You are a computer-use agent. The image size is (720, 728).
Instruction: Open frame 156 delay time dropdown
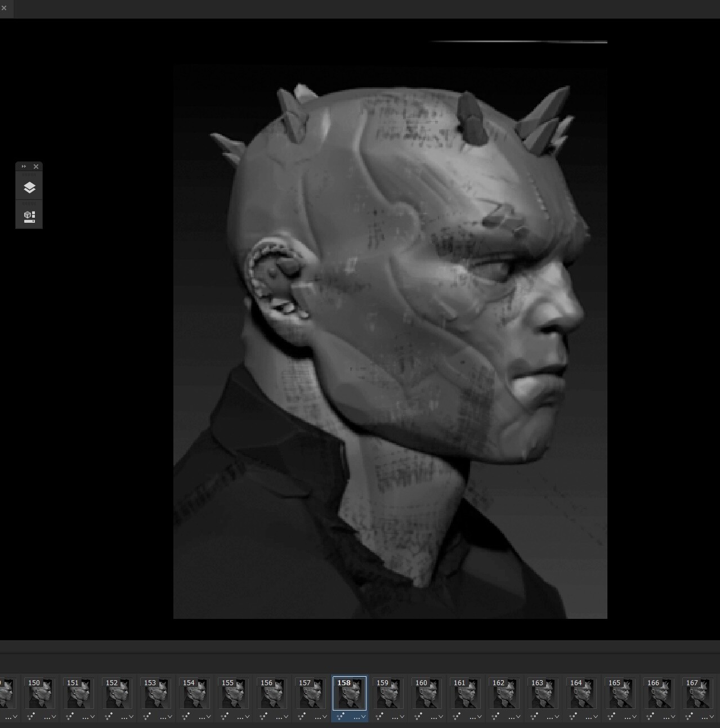[282, 717]
